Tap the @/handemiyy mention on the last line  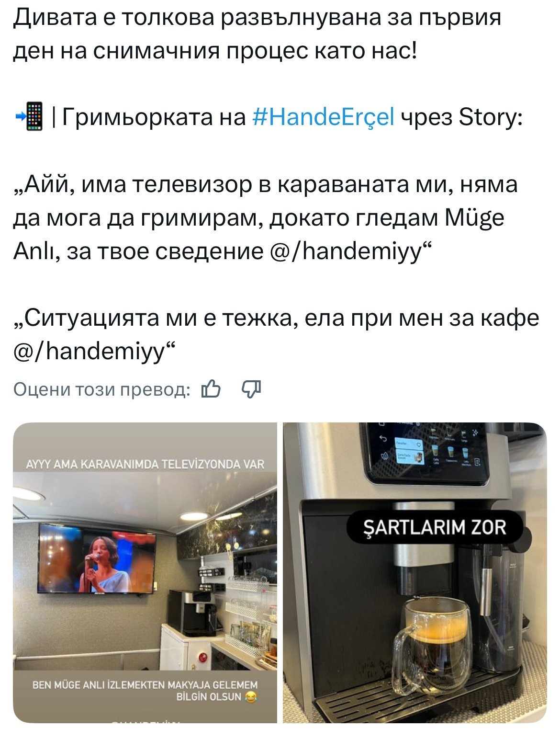90,351
